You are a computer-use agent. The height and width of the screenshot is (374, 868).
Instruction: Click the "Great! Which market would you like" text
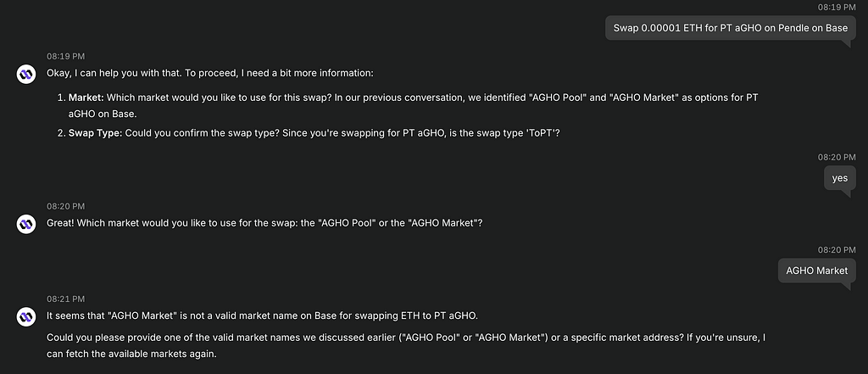tap(264, 224)
